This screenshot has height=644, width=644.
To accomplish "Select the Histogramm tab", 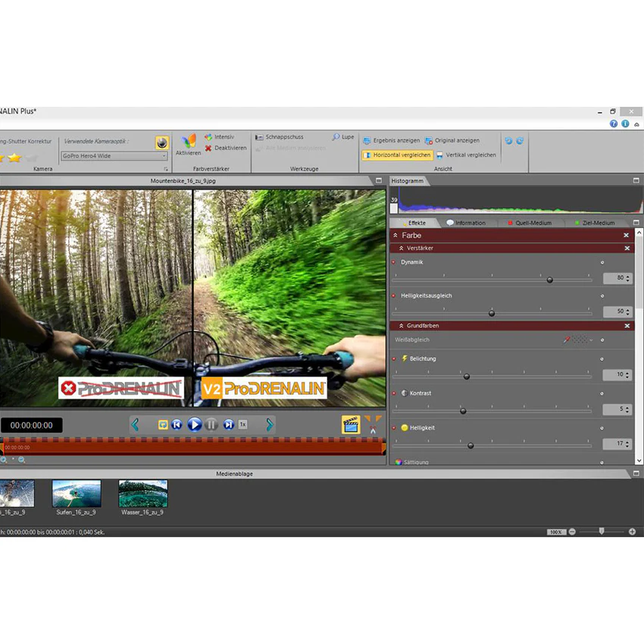I will [x=408, y=181].
